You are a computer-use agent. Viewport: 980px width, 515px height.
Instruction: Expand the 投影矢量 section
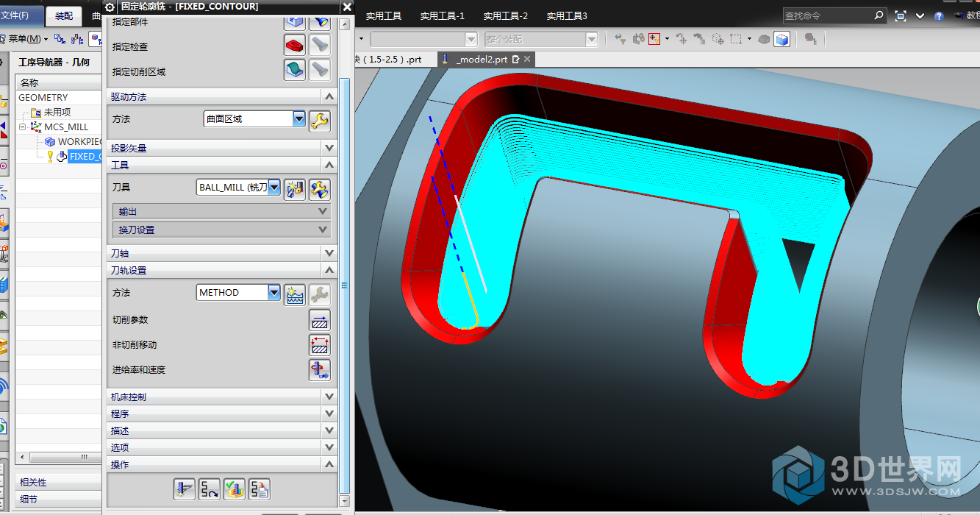coord(329,148)
